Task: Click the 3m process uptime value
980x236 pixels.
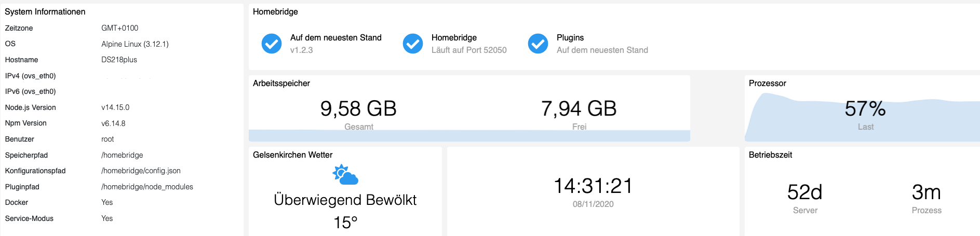Action: point(926,192)
